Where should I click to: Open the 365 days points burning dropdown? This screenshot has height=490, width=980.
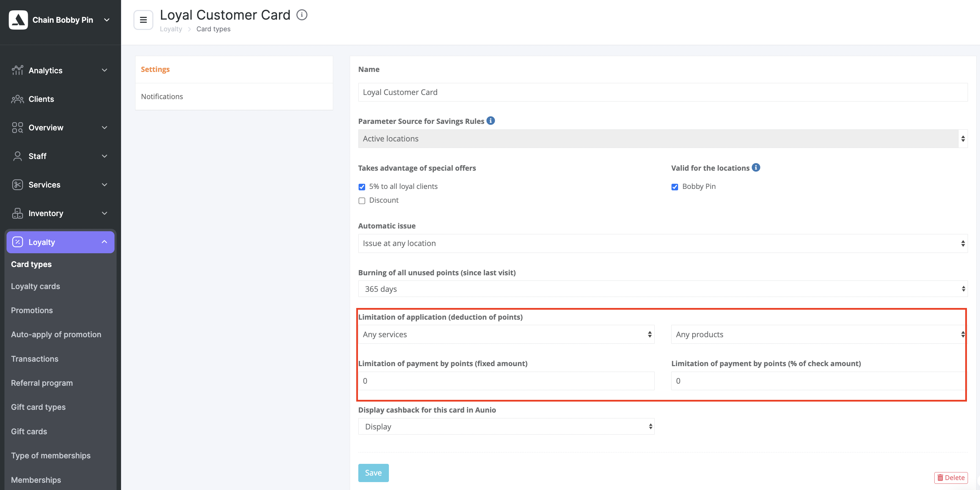[x=663, y=289]
